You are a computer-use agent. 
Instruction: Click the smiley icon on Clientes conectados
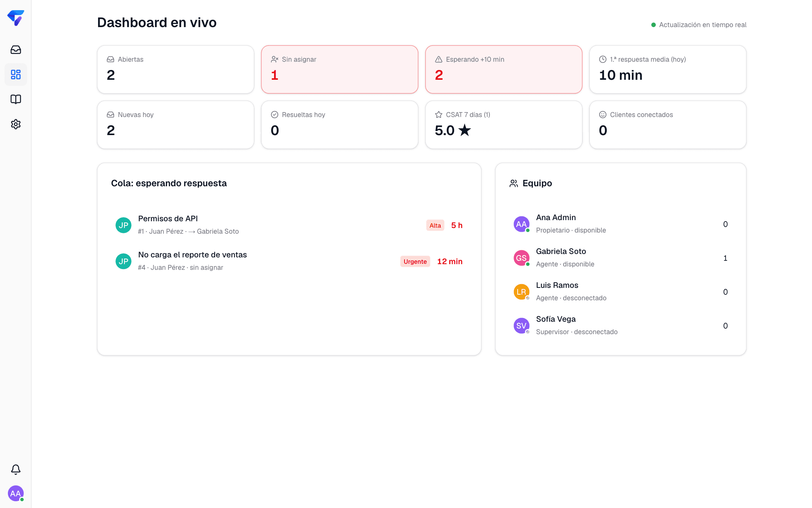603,115
